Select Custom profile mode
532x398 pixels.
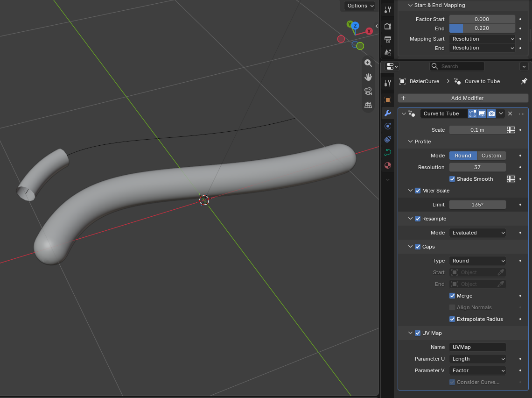[491, 156]
